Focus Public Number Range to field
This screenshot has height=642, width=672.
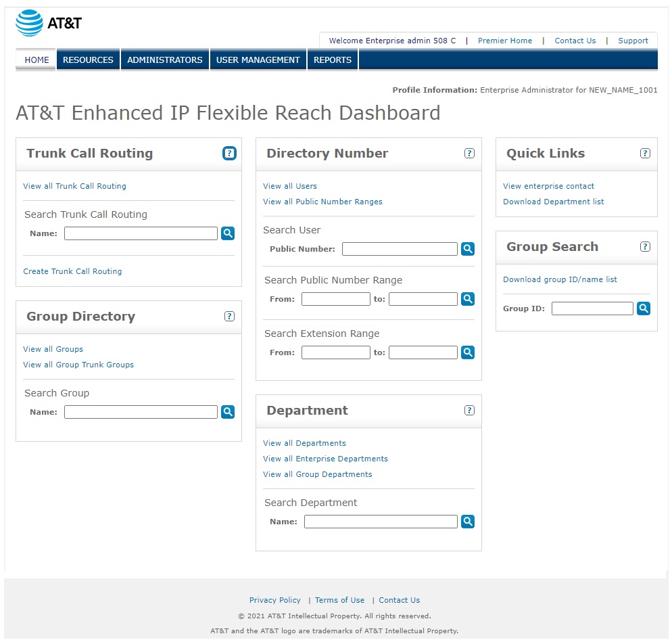423,299
